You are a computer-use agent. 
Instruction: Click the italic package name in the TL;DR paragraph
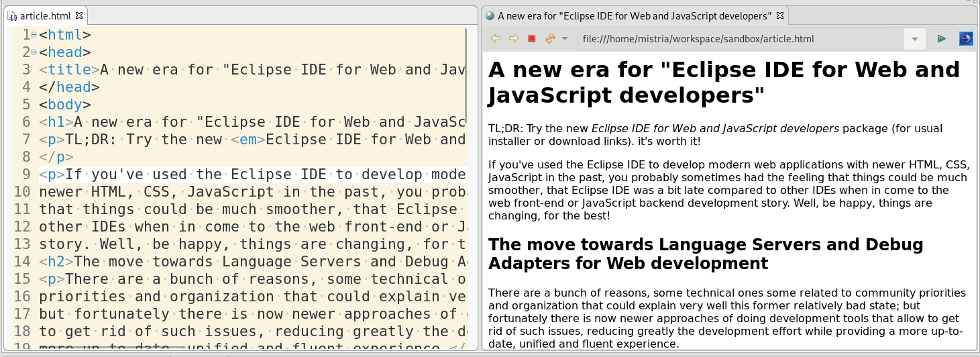point(715,128)
